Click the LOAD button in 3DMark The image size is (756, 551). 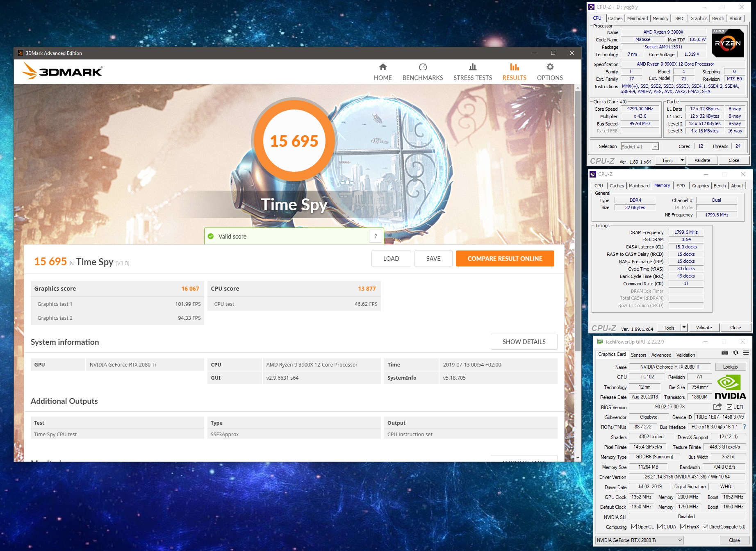[391, 258]
